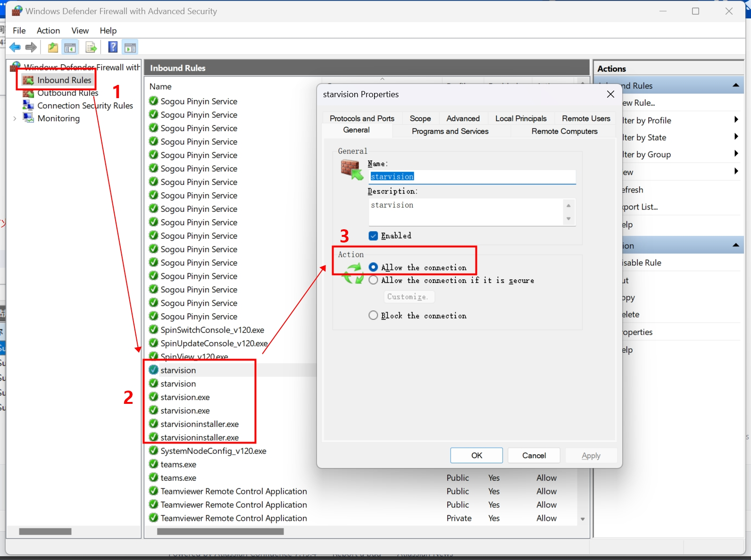Switch to the Remote Computers tab
The height and width of the screenshot is (560, 751).
coord(564,131)
